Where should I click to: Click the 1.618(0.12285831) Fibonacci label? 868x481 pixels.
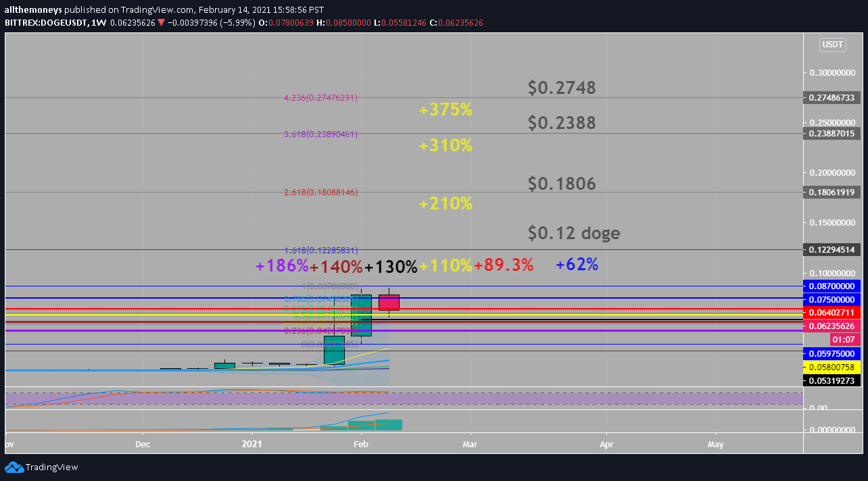pos(320,250)
